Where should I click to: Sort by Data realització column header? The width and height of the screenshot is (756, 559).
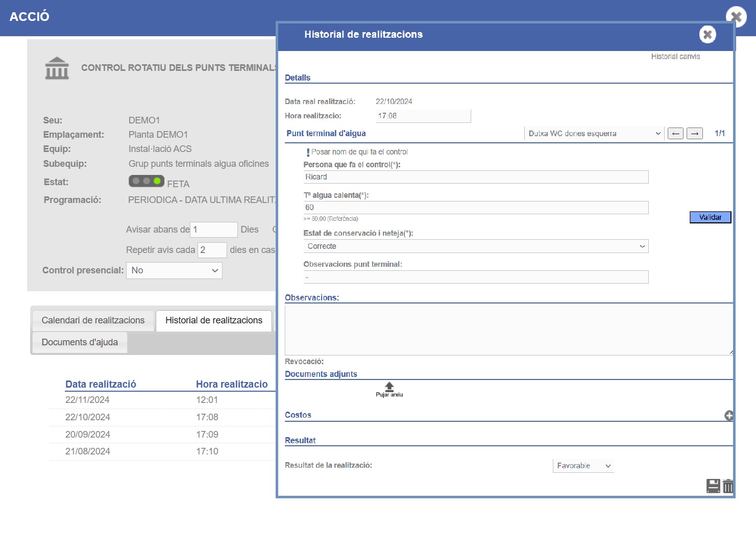(x=101, y=384)
